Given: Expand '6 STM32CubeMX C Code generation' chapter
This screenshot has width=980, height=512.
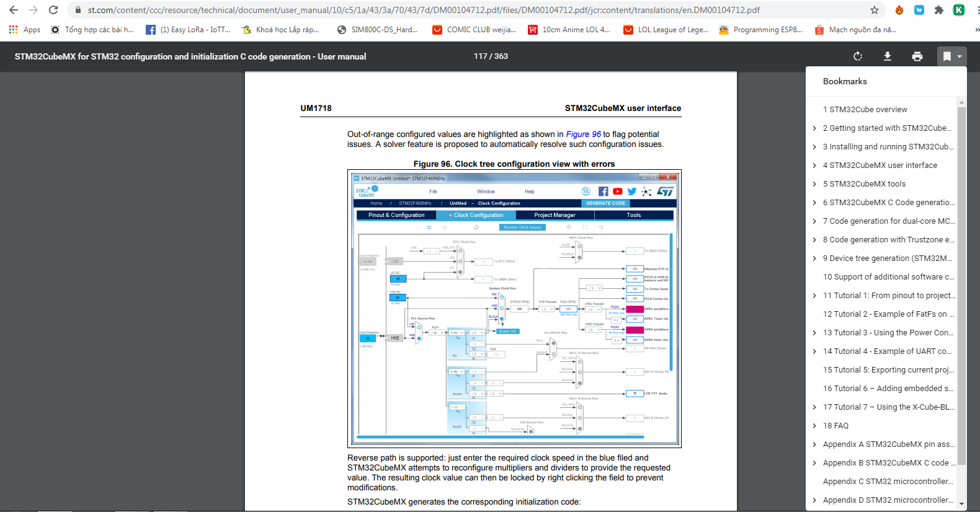Looking at the screenshot, I should 814,203.
